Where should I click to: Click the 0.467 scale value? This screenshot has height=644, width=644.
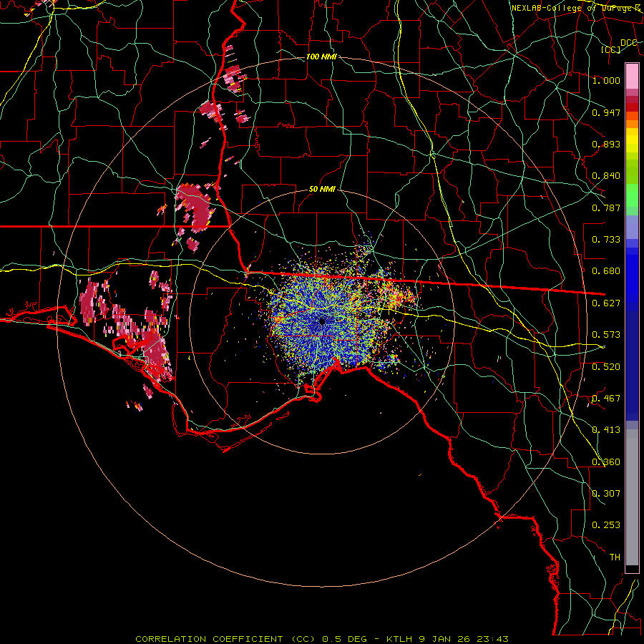[606, 399]
